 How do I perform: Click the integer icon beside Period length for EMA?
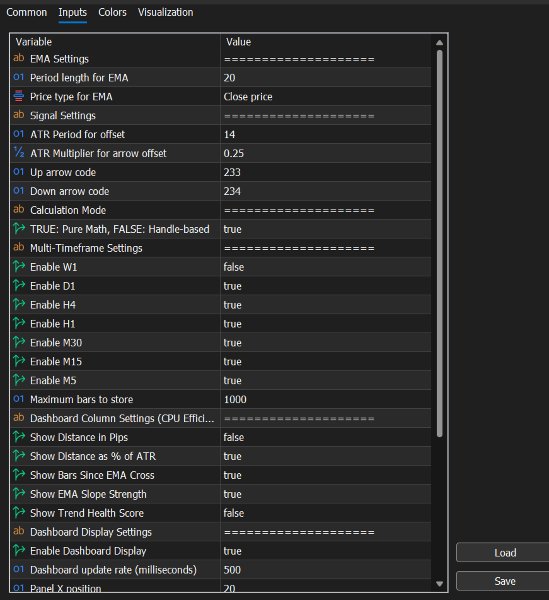point(18,77)
